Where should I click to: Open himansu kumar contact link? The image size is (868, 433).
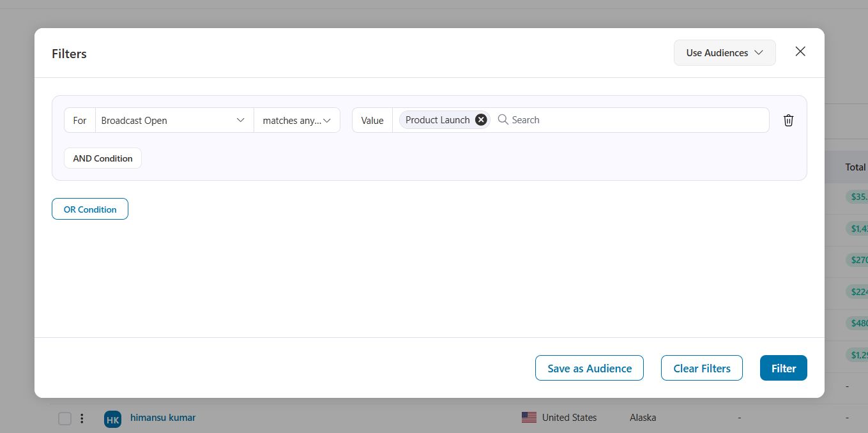163,418
